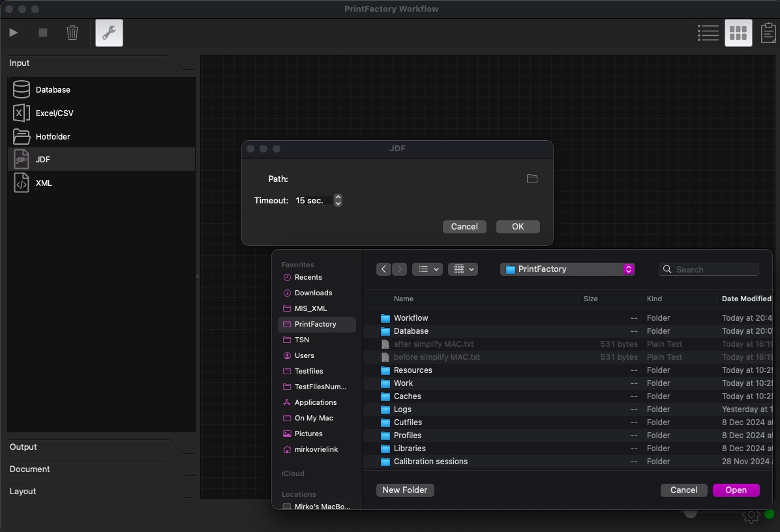The height and width of the screenshot is (532, 780).
Task: Sort files by Date Modified column
Action: point(746,299)
